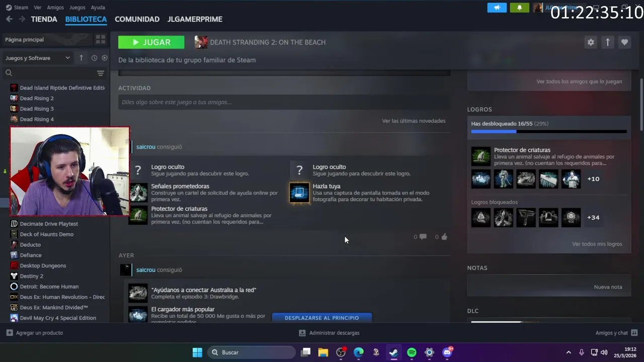Open the Ayuda menu

pos(98,8)
